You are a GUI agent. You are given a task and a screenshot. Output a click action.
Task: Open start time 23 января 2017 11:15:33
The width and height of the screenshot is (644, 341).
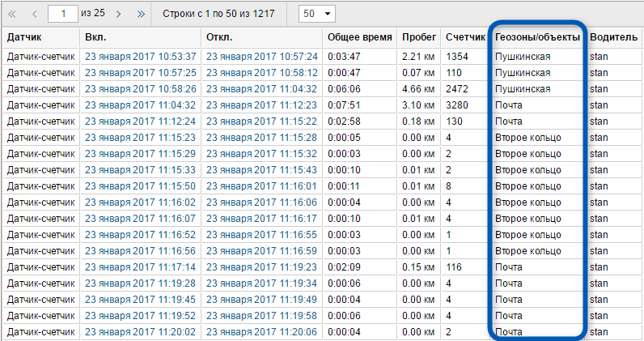[x=141, y=170]
